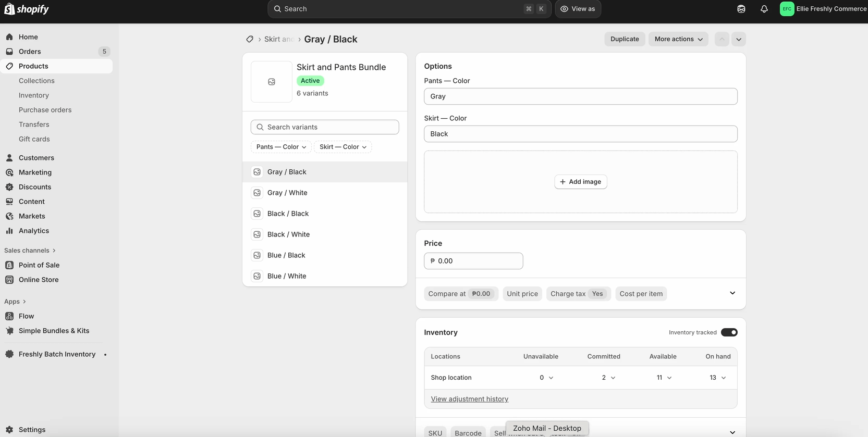
Task: Click the product image placeholder thumbnail
Action: (272, 82)
